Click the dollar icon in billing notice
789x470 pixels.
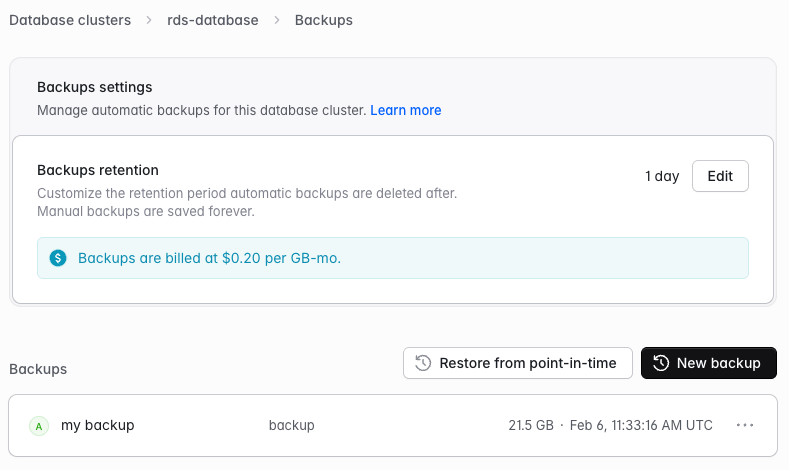(x=58, y=258)
